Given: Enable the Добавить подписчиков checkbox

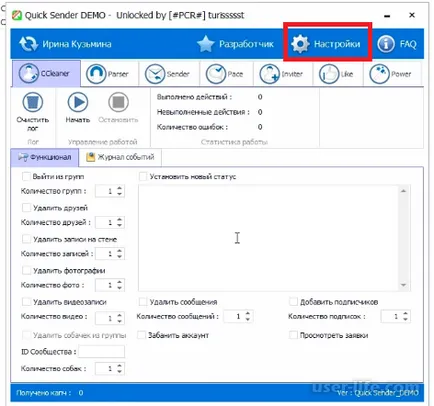Looking at the screenshot, I should pos(293,302).
